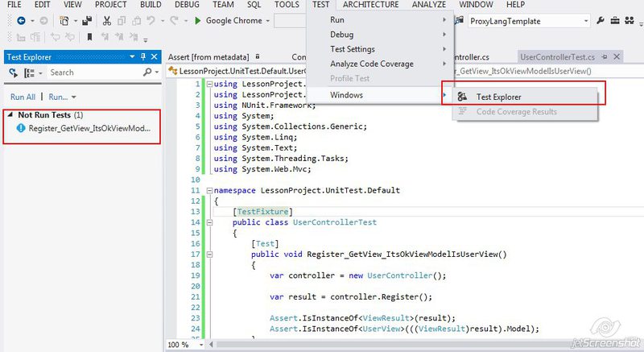This screenshot has width=644, height=352.
Task: Open the New Project dropdown arrow
Action: pyautogui.click(x=75, y=20)
